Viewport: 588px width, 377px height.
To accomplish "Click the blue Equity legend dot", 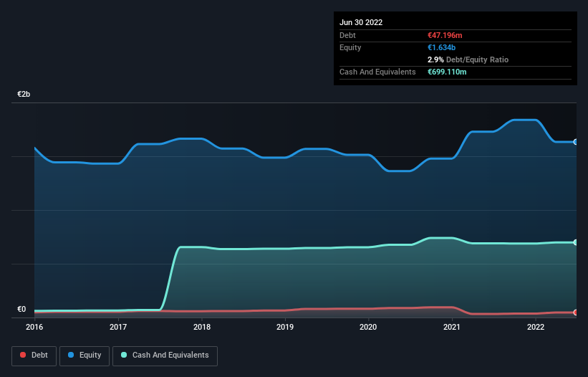I will click(x=71, y=355).
